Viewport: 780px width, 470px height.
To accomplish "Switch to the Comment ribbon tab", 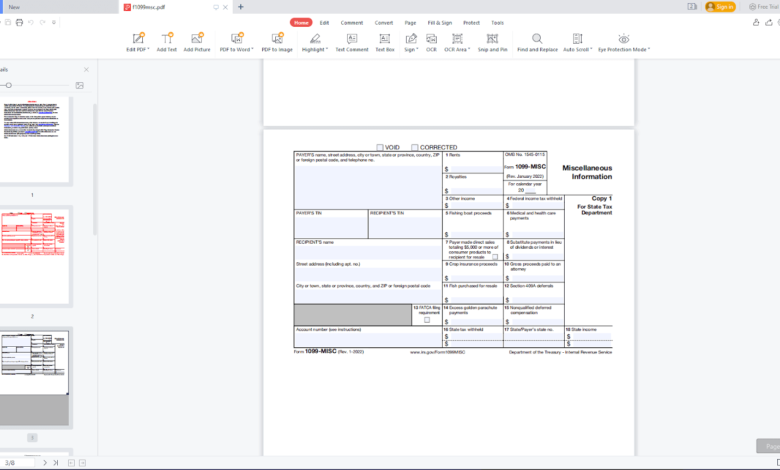I will [x=352, y=22].
